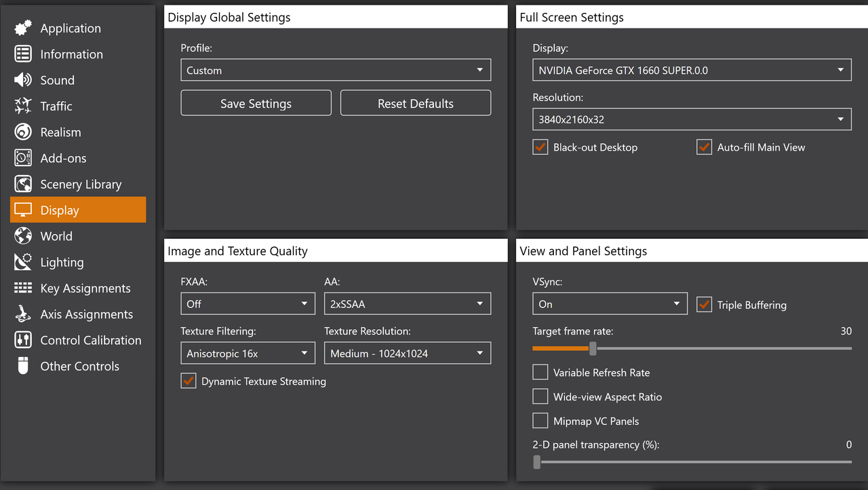The image size is (868, 490).
Task: Click the Scenery Library globe icon
Action: pyautogui.click(x=23, y=184)
